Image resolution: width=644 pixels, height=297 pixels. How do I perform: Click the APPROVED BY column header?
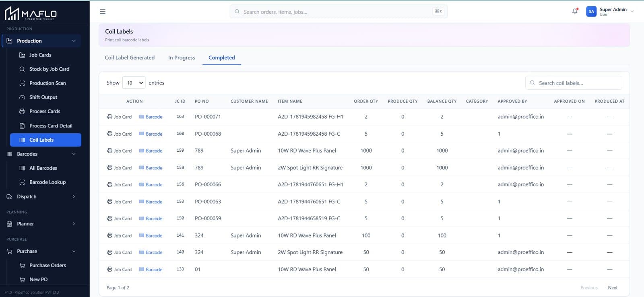(x=512, y=101)
